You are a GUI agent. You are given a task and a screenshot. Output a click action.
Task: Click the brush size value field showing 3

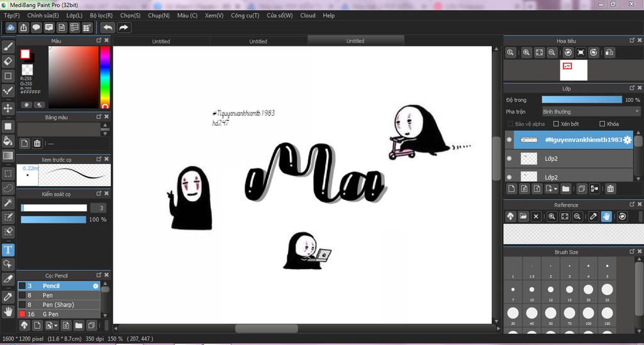click(98, 208)
